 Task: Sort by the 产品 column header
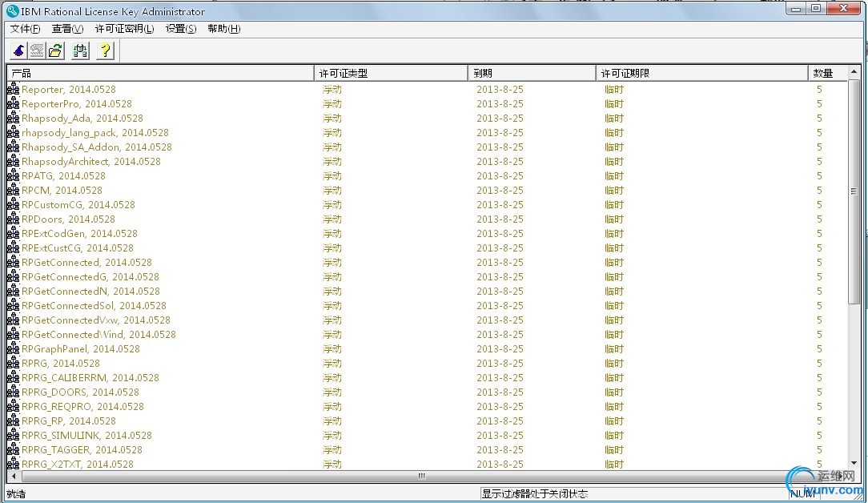[x=160, y=73]
